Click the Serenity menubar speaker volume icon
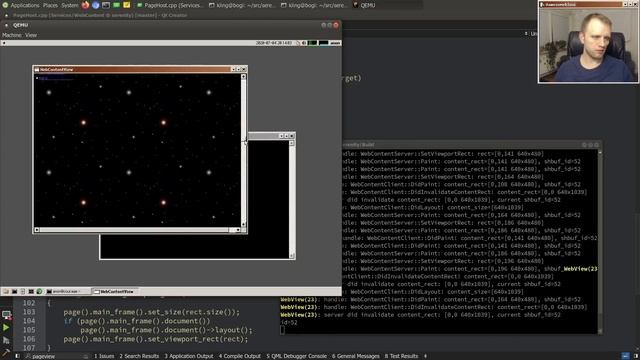640x360 pixels. pos(304,43)
